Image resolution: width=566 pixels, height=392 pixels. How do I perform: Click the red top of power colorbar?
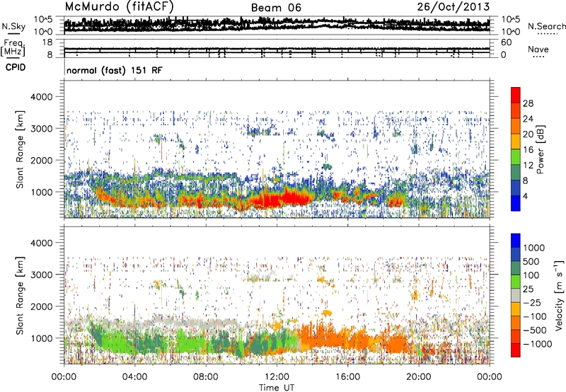[516, 95]
